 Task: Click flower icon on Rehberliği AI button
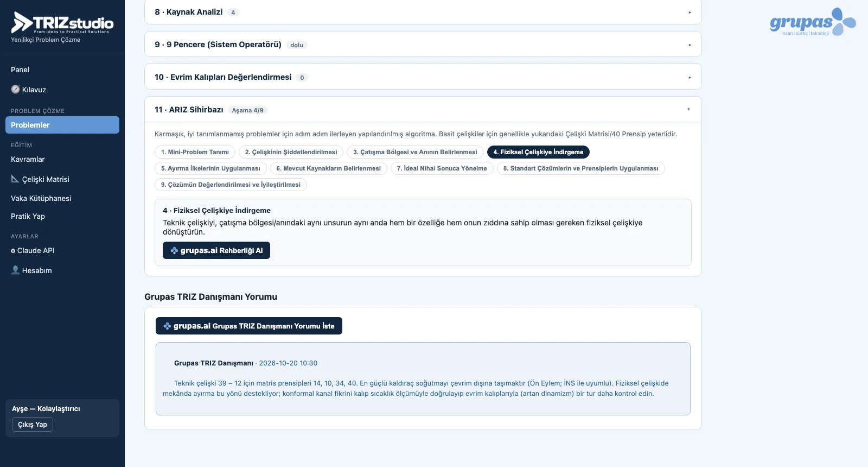tap(174, 250)
